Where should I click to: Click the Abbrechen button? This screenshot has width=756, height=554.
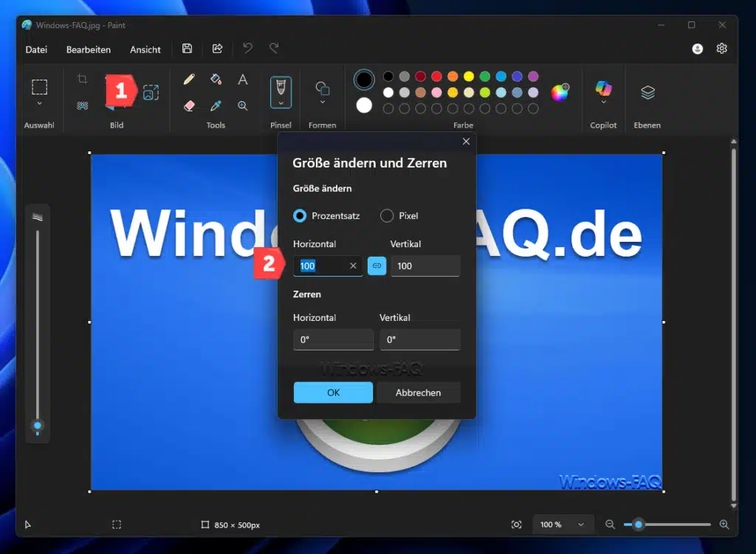tap(418, 392)
